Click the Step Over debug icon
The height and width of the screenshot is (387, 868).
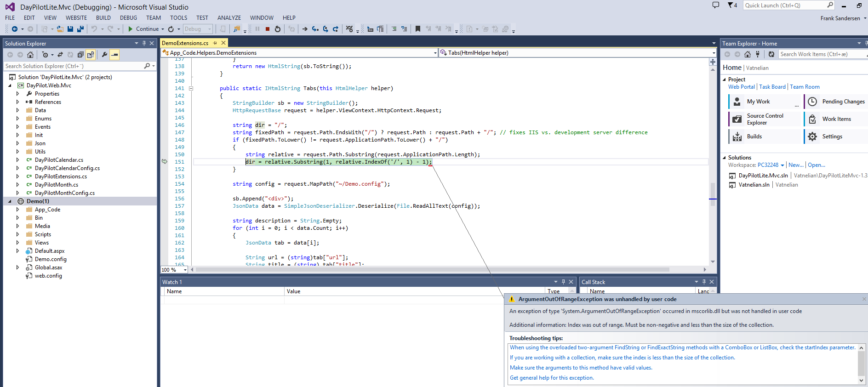coord(325,29)
